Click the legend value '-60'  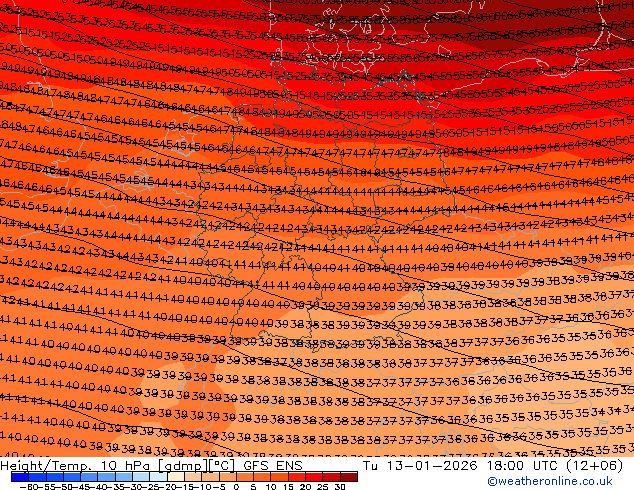[x=28, y=487]
